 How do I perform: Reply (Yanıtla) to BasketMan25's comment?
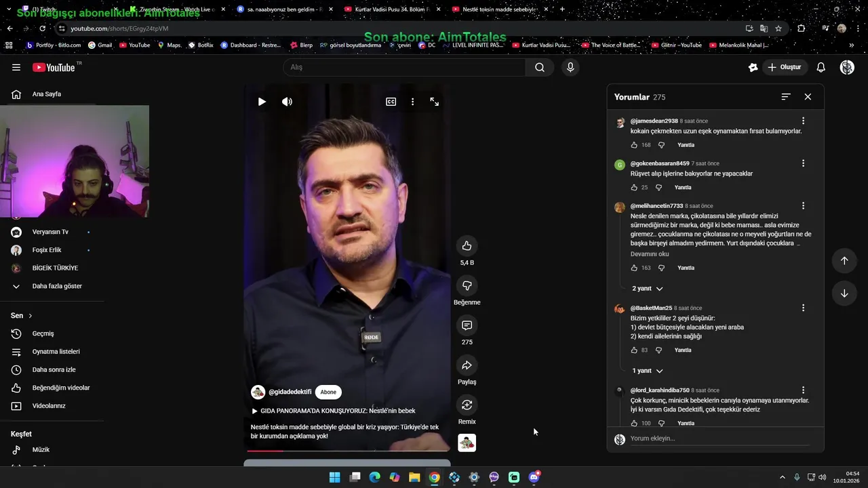683,350
